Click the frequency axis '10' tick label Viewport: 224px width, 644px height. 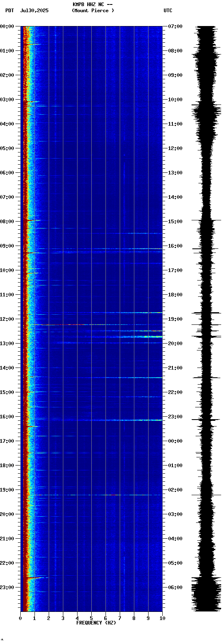pyautogui.click(x=162, y=618)
